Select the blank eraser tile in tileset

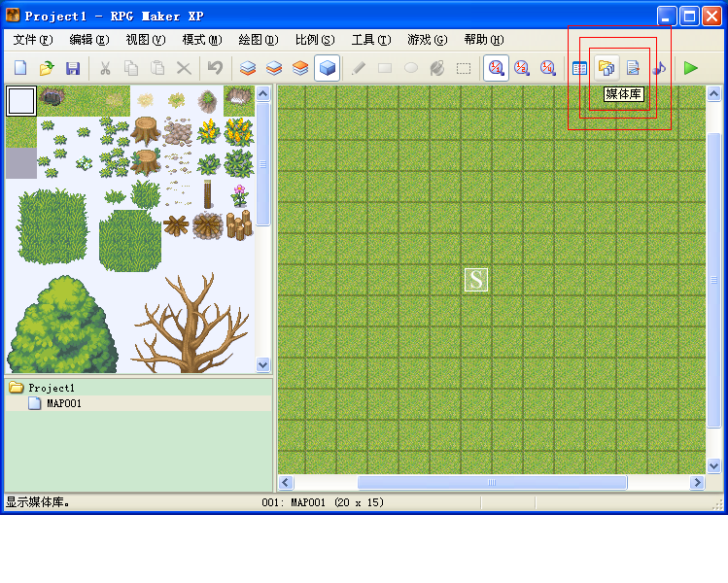[x=20, y=101]
